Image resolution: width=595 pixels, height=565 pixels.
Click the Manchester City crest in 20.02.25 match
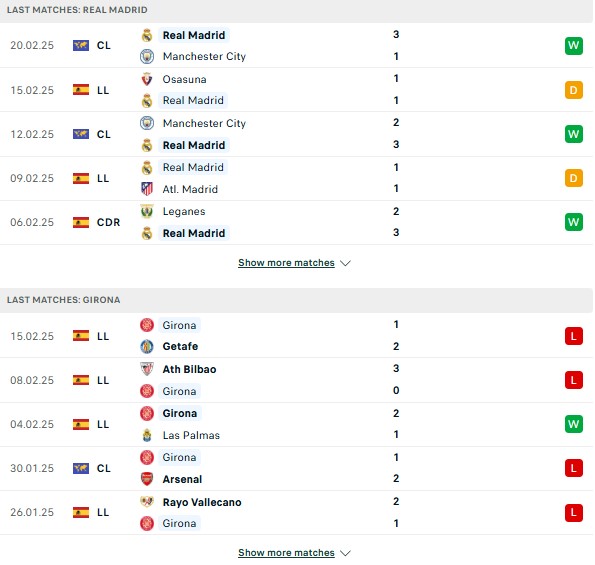[147, 57]
